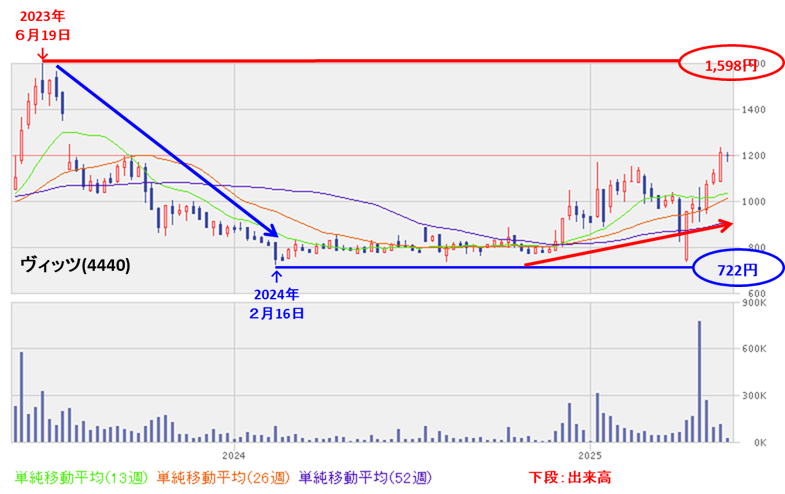Click the 0K volume axis label
Viewport: 785px width, 494px height.
(x=759, y=443)
